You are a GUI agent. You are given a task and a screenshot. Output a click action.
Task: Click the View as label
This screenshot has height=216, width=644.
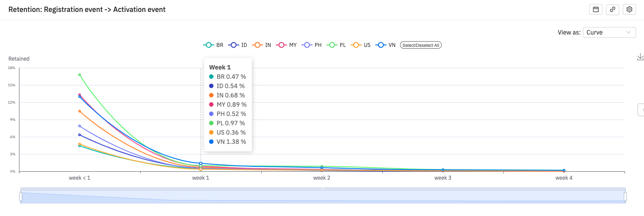(x=569, y=32)
